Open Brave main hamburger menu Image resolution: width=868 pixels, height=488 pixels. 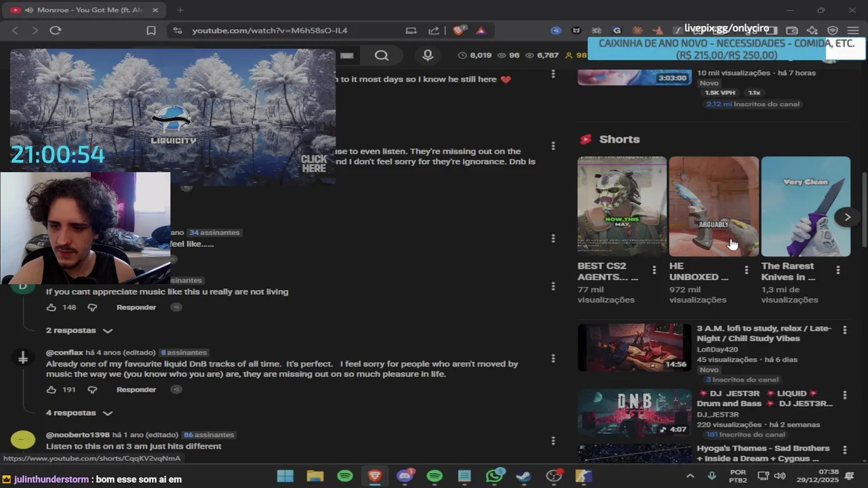[853, 30]
